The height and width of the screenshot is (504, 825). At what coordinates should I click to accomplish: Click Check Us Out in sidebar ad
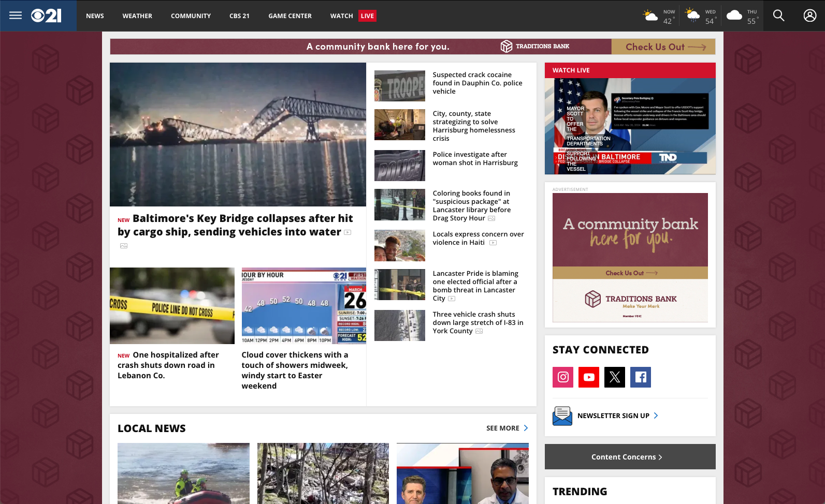tap(630, 273)
